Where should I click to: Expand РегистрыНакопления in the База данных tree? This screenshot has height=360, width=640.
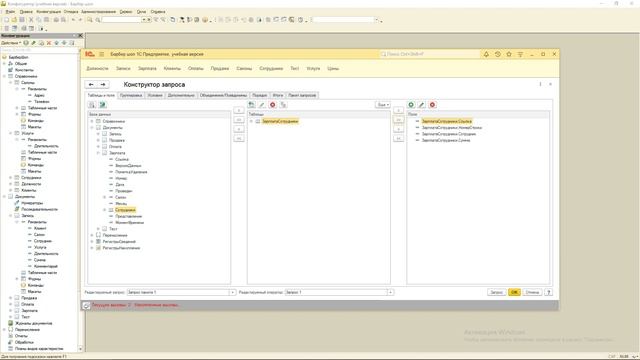coord(92,248)
